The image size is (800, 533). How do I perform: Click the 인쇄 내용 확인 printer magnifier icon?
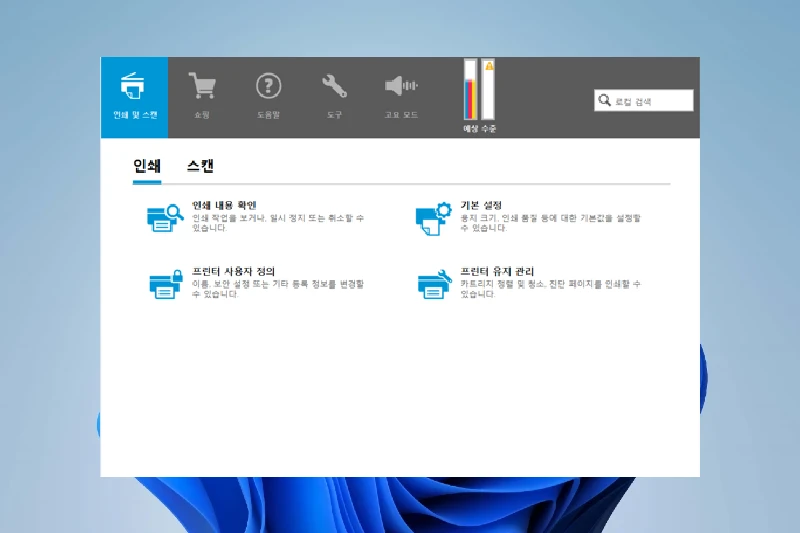[x=165, y=218]
